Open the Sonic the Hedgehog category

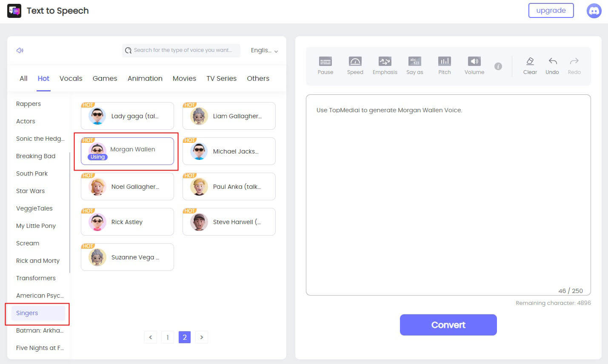coord(40,139)
